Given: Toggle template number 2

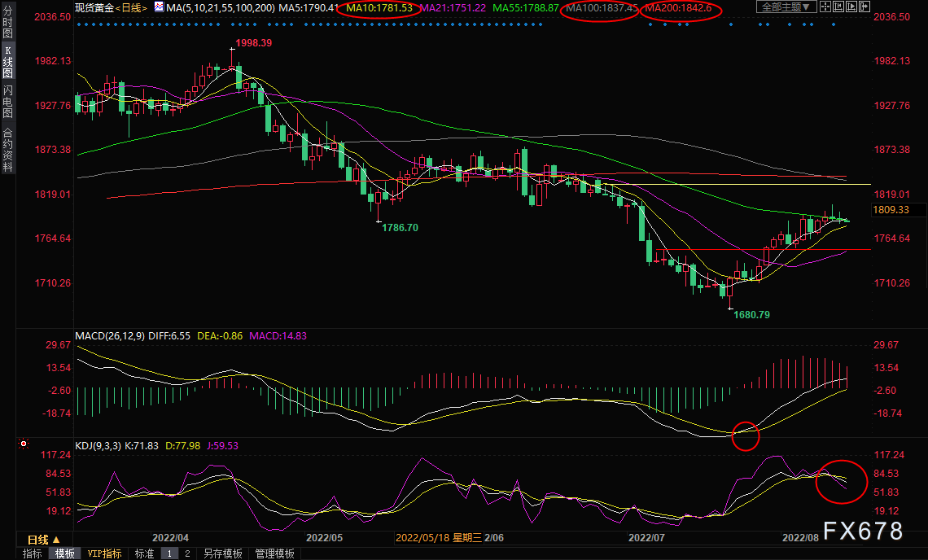Looking at the screenshot, I should [187, 553].
